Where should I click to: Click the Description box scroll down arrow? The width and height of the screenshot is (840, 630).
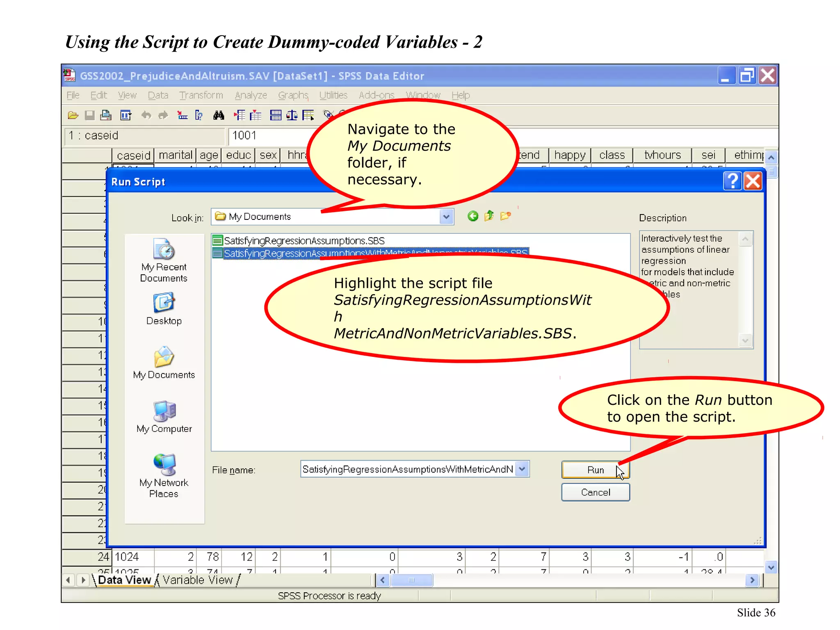[745, 340]
